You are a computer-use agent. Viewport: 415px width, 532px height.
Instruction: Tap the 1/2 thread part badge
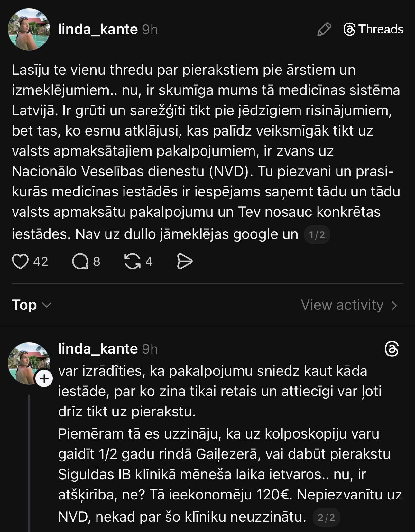[317, 235]
